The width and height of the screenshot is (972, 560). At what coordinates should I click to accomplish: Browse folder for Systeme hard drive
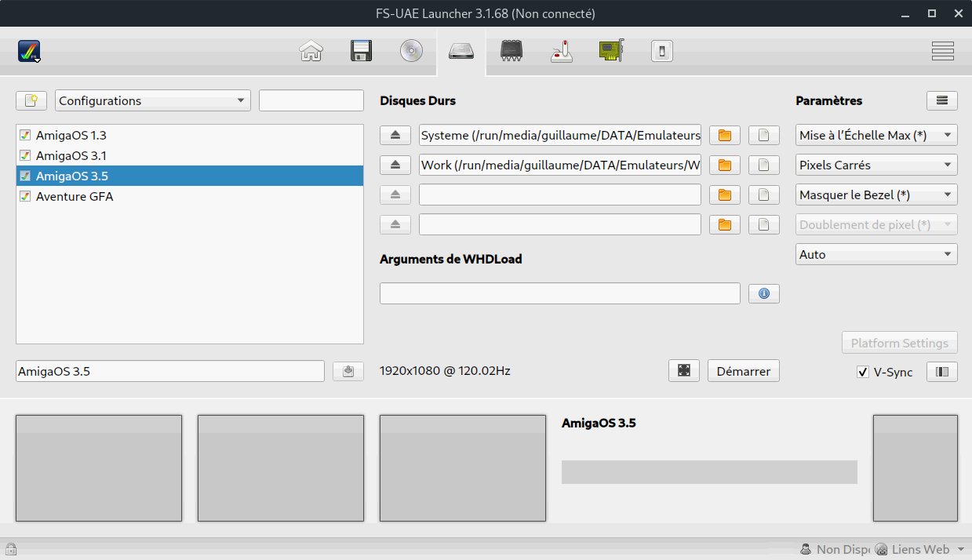point(725,135)
